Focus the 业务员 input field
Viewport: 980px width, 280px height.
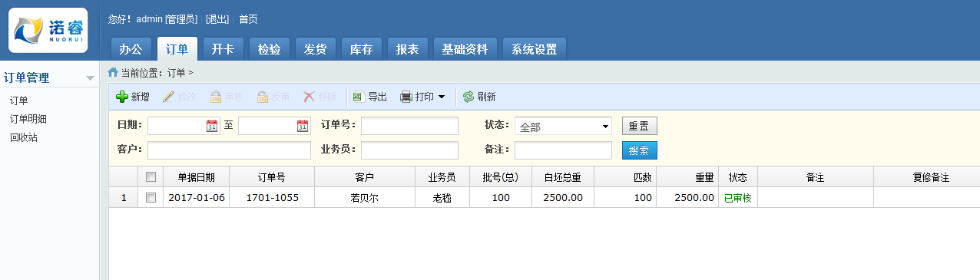(x=409, y=150)
